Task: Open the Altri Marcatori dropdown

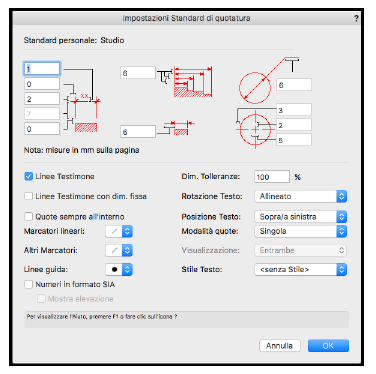Action: pos(119,250)
